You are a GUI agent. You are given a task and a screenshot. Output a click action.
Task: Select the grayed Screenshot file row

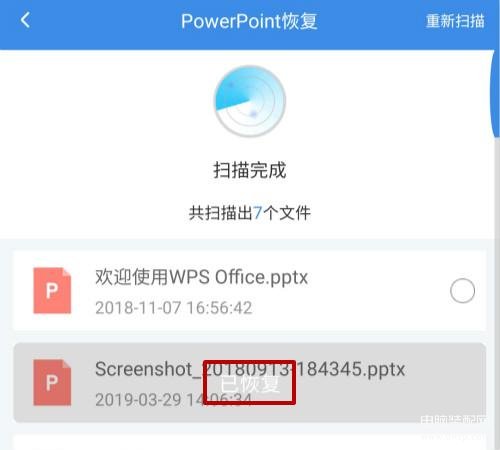(249, 383)
